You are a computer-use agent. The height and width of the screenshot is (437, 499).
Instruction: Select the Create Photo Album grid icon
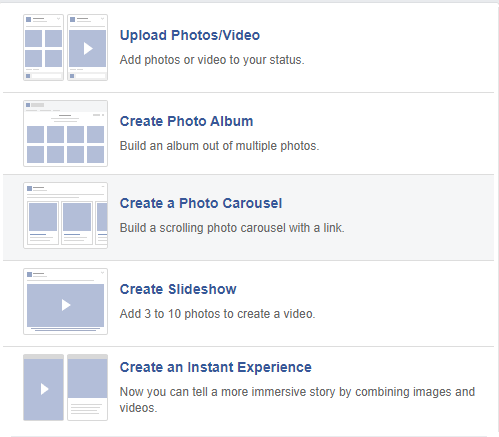click(65, 133)
